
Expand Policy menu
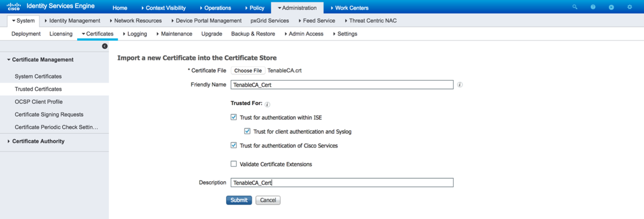255,8
